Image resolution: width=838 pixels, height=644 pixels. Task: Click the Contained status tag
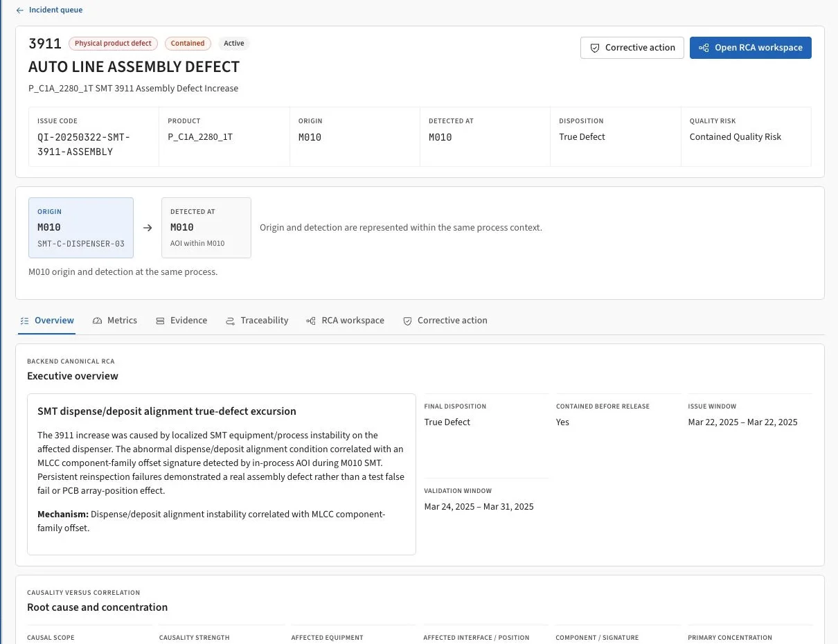click(188, 43)
